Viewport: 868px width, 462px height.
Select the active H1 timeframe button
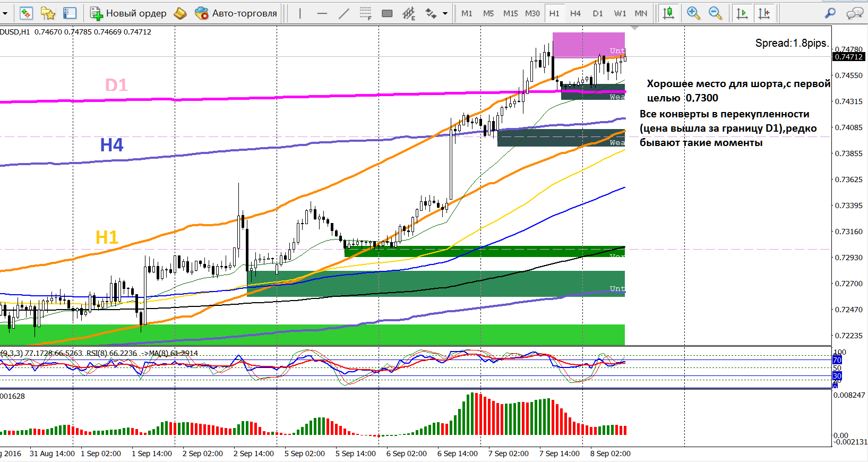pyautogui.click(x=554, y=13)
